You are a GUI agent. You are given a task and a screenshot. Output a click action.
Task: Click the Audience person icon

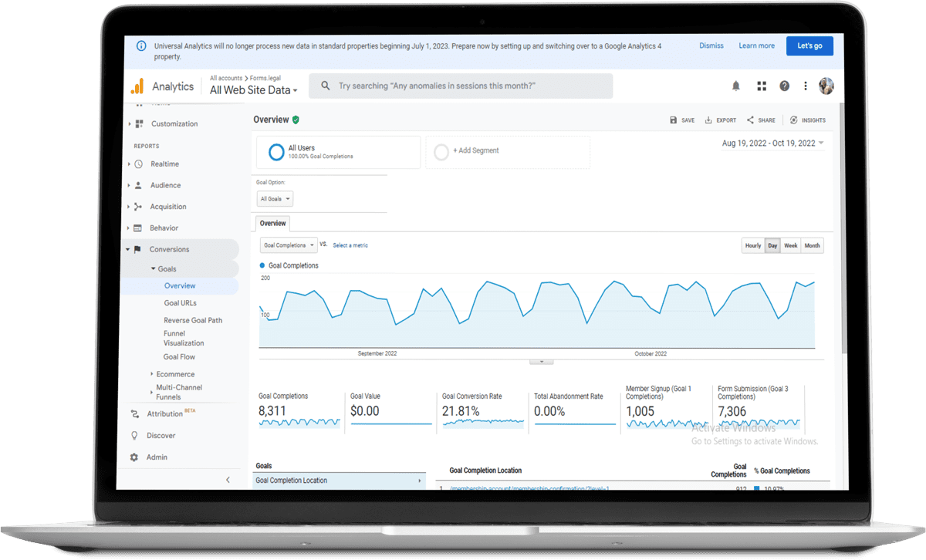[138, 185]
